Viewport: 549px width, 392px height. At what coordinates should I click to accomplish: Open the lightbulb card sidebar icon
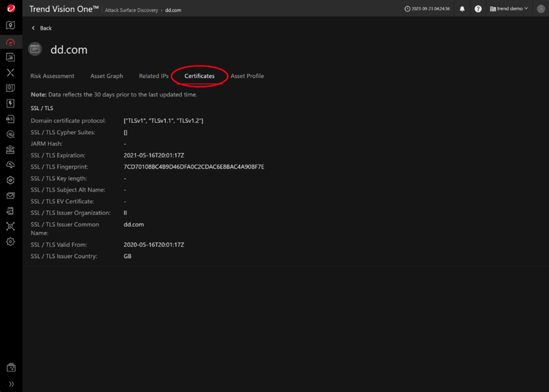(x=10, y=88)
